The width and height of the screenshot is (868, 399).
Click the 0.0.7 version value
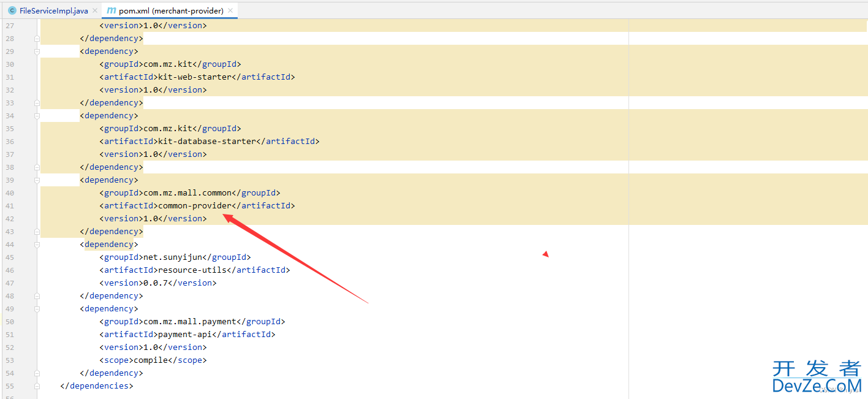point(156,283)
